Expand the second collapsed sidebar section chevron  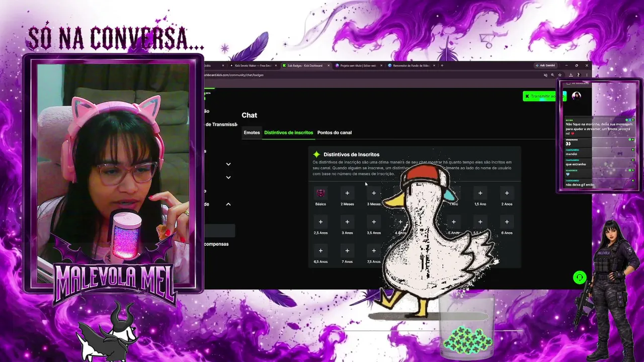228,177
